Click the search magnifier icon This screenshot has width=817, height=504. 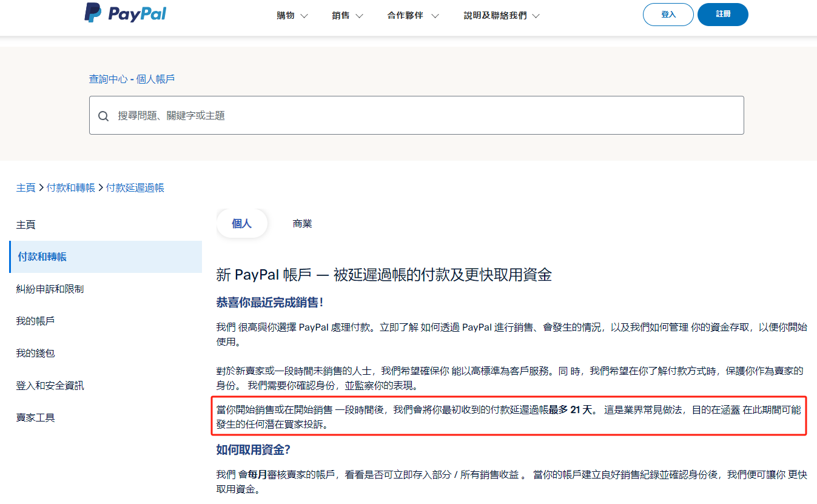pos(103,115)
